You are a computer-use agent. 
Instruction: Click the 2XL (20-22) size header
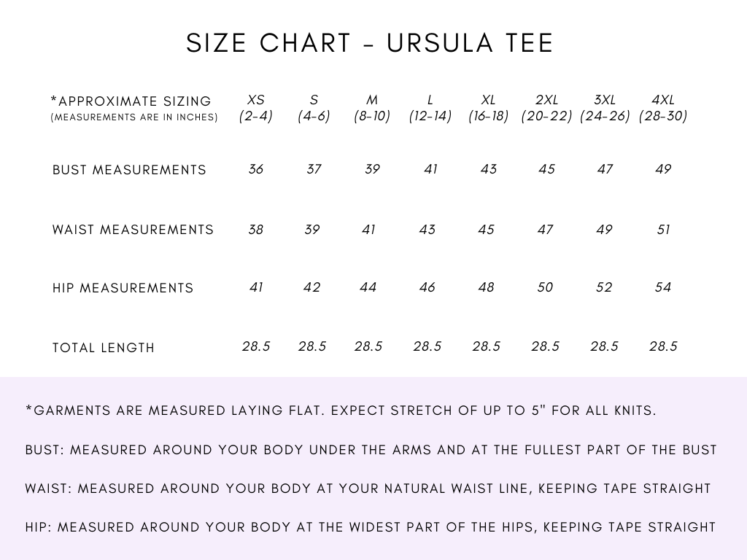point(546,108)
